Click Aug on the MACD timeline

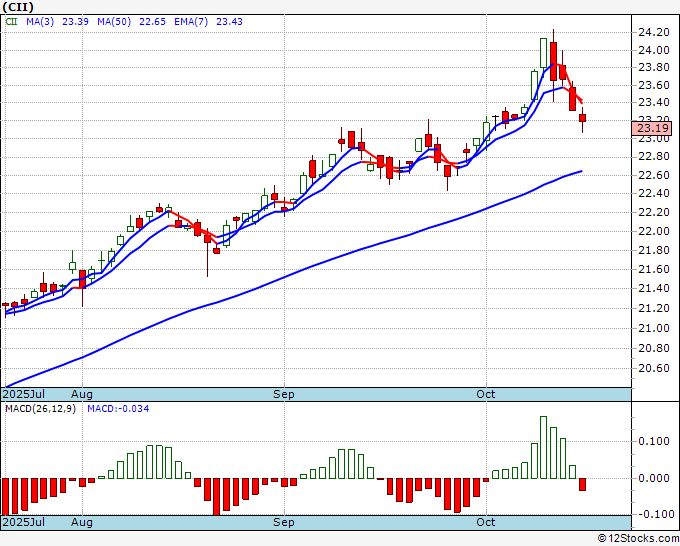(82, 522)
